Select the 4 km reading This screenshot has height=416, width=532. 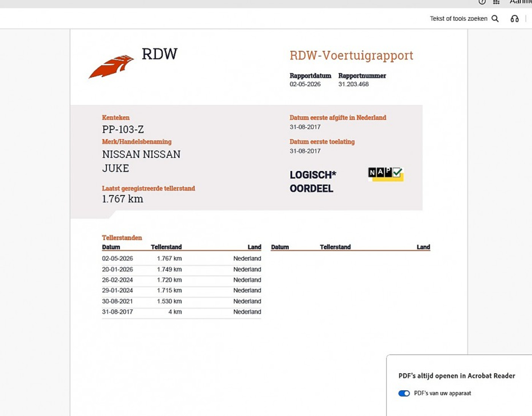175,312
